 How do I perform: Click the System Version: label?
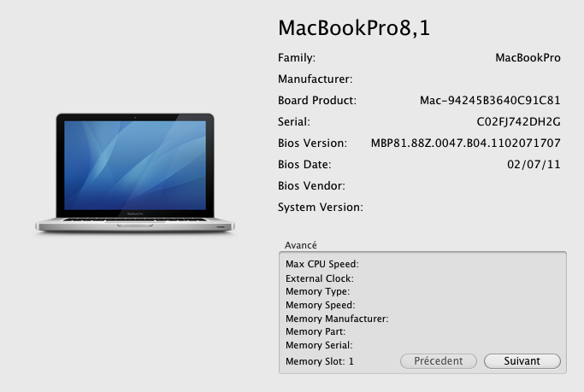[321, 208]
